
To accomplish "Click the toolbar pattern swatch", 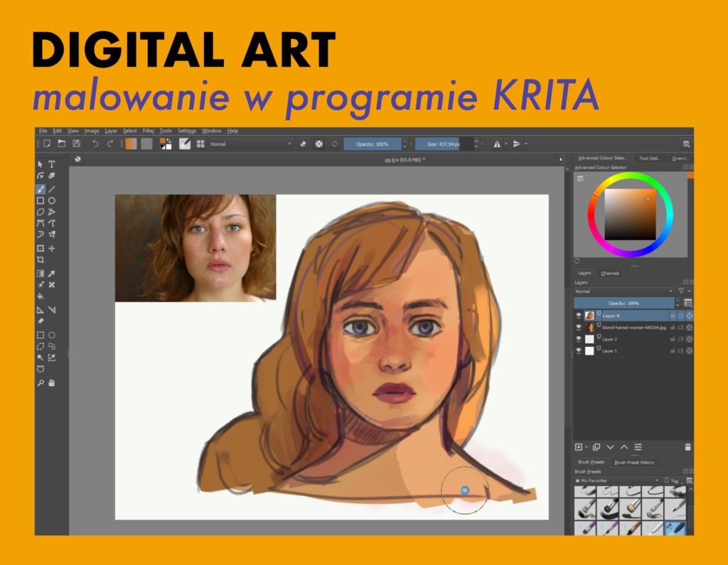I will [146, 144].
